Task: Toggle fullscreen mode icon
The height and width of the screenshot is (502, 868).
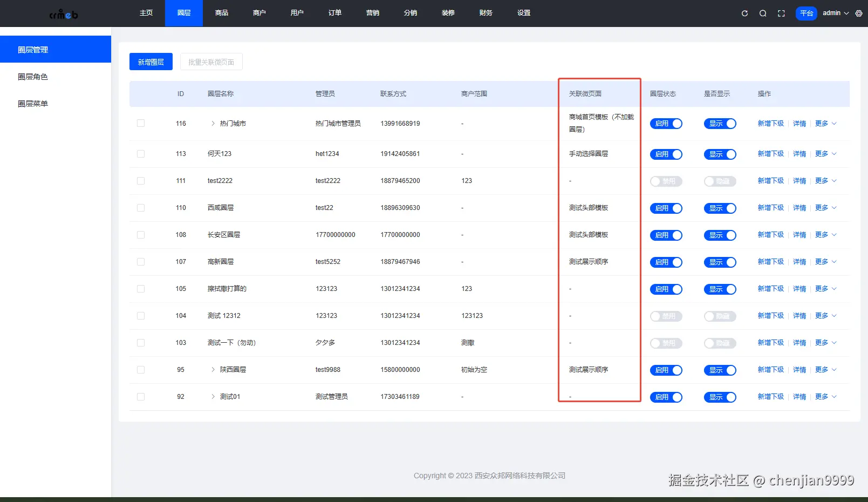Action: click(781, 13)
